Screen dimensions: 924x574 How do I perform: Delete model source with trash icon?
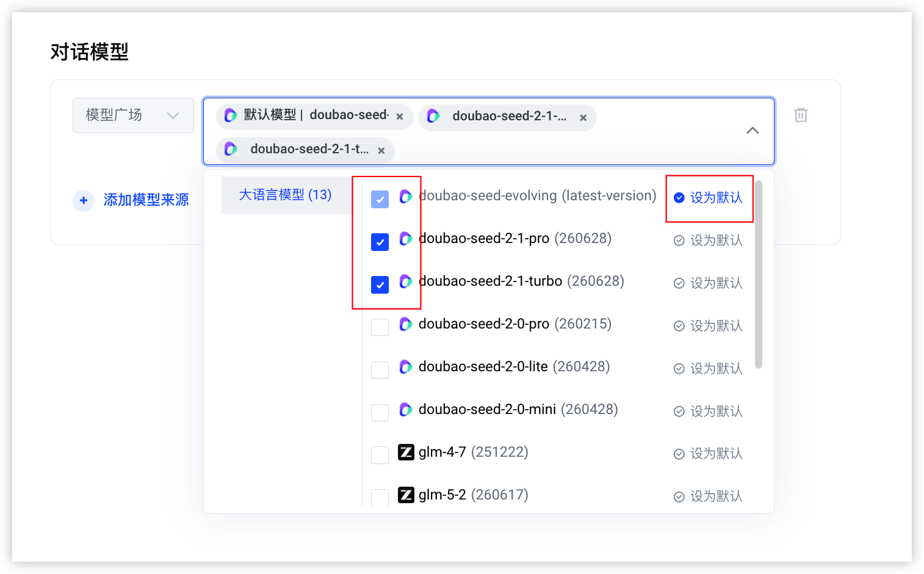pyautogui.click(x=801, y=115)
